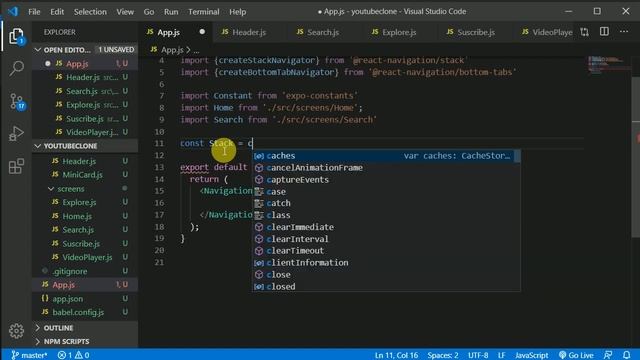Click the errors and warnings indicator in the status bar
The width and height of the screenshot is (640, 360).
73,355
